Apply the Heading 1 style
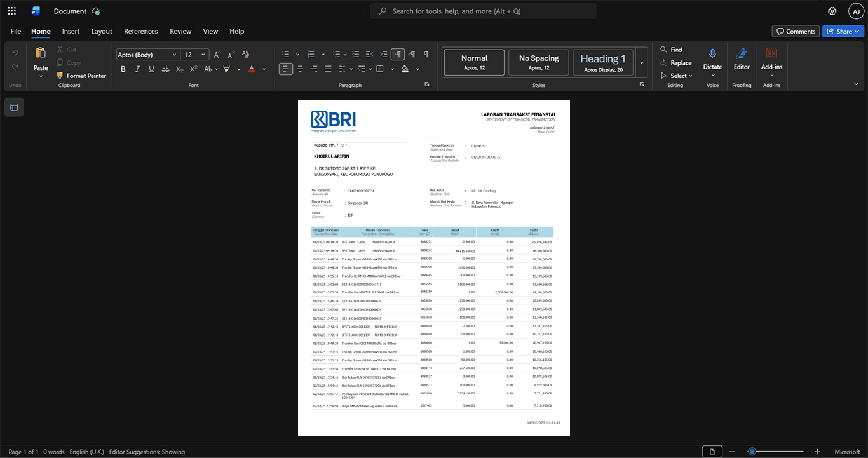Screen dimensions: 868x458 (x=603, y=62)
